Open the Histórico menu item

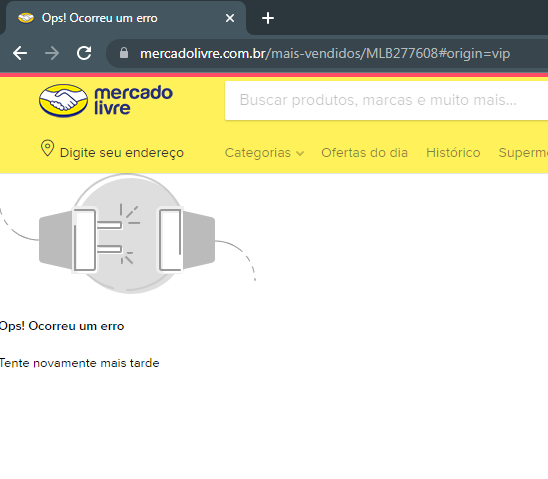click(x=453, y=153)
